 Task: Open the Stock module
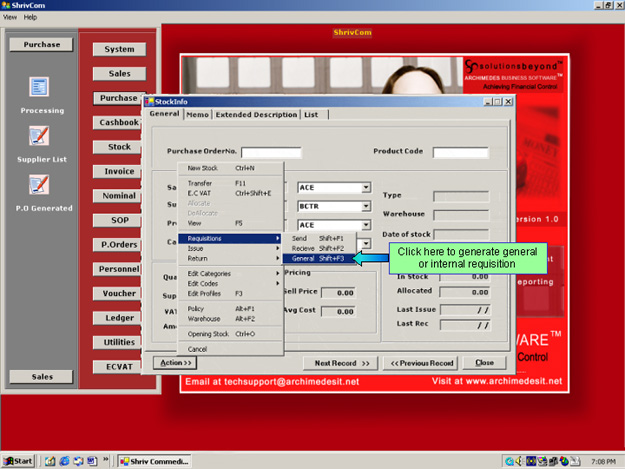[x=118, y=147]
